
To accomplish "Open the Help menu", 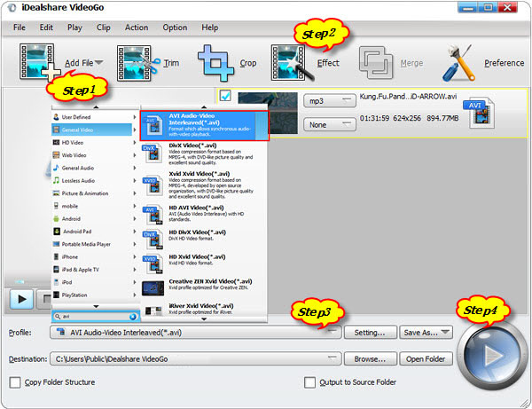I will 209,28.
